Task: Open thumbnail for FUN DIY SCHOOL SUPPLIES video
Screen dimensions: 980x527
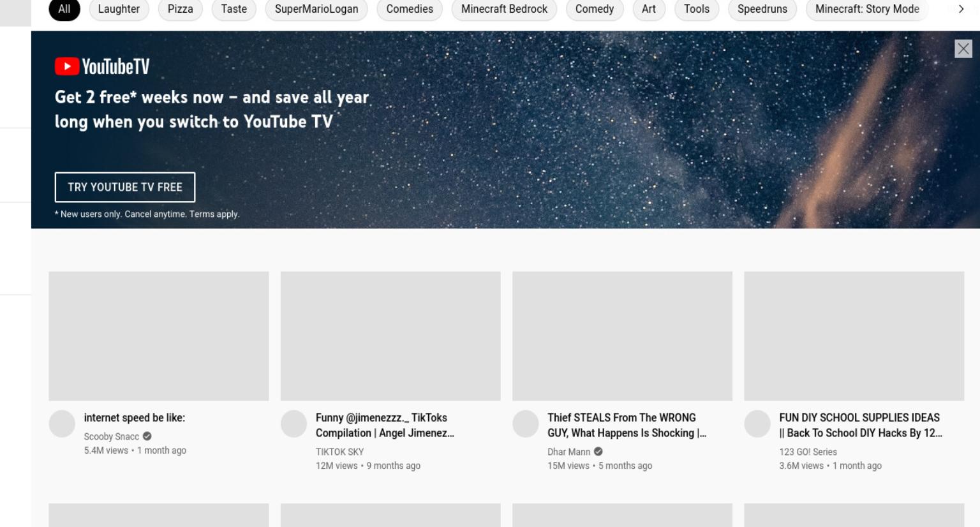Action: 854,336
